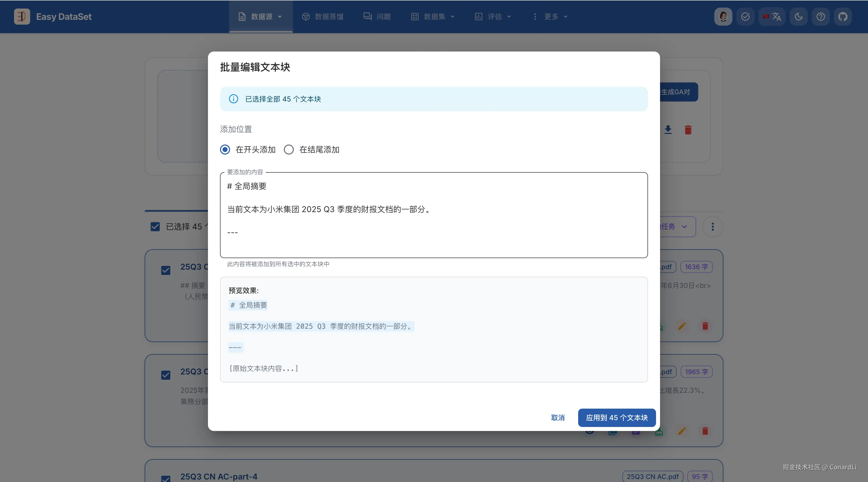868x482 pixels.
Task: Toggle dark mode moon icon
Action: point(799,17)
